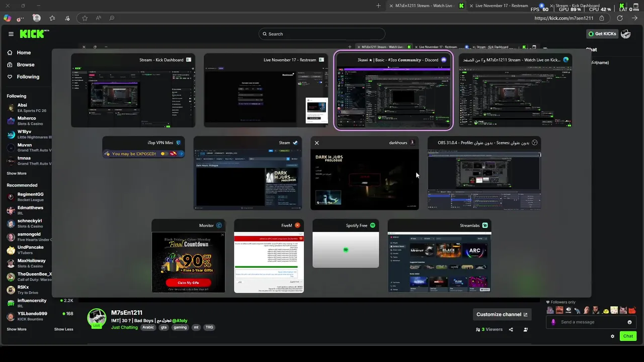The width and height of the screenshot is (644, 362).
Task: Click the profile avatar beside Get KICKs
Action: pos(626,34)
